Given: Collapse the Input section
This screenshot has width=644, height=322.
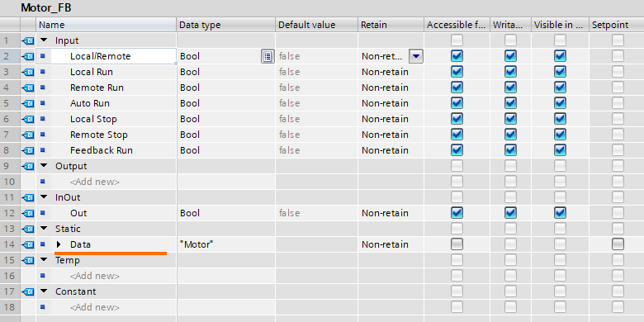Looking at the screenshot, I should tap(44, 40).
